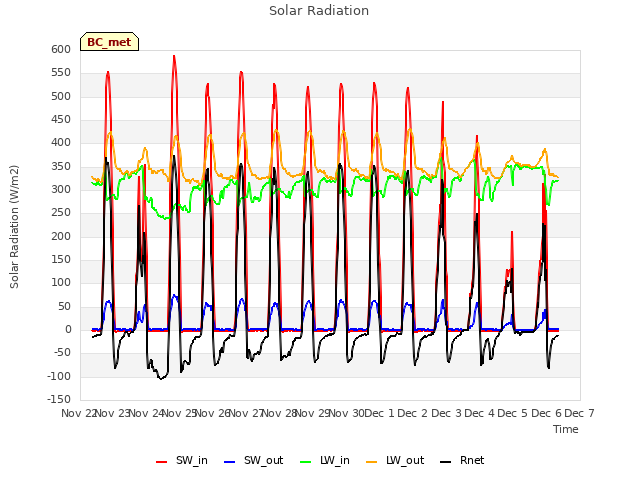Click the blue SW_out legend color marker
This screenshot has width=640, height=480.
click(x=230, y=462)
